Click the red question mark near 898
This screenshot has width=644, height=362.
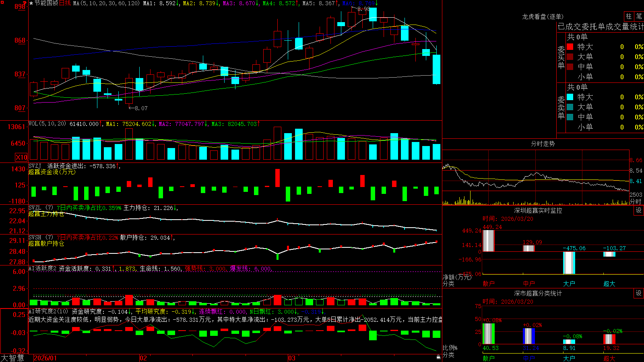point(24,4)
